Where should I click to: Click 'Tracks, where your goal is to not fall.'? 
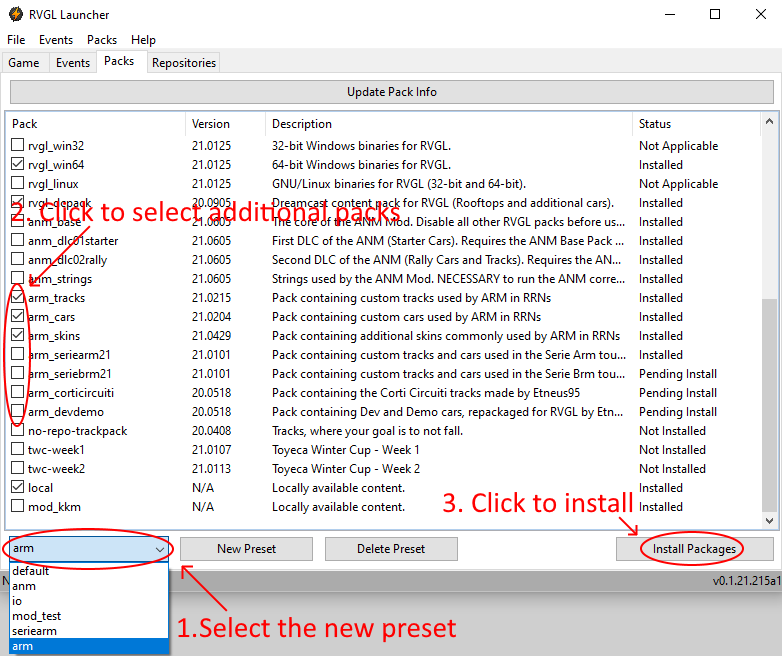[x=367, y=431]
